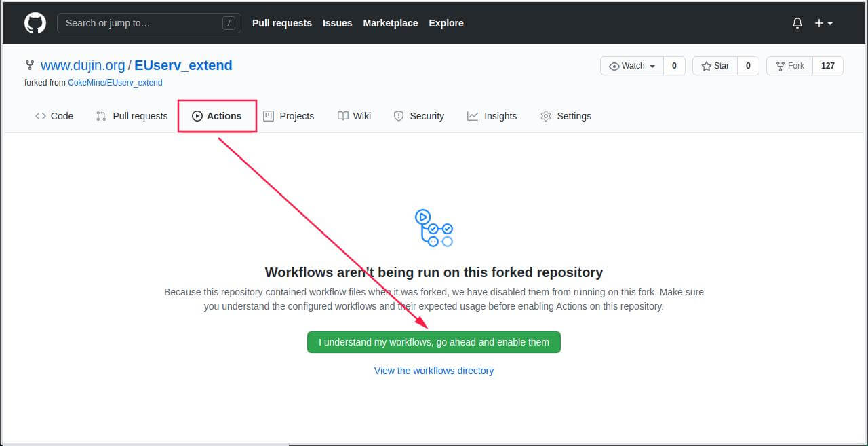The image size is (868, 446).
Task: Click the fork icon on the Fork button
Action: 780,65
